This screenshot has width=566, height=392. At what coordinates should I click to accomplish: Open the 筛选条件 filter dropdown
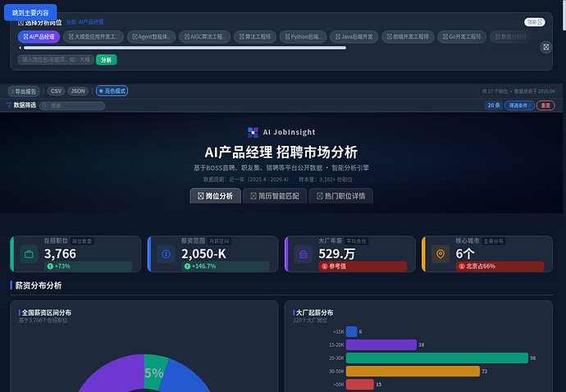click(x=519, y=106)
